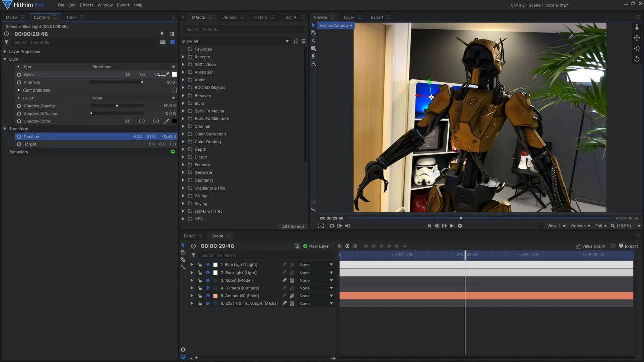Open the Effects list options menu icon
The width and height of the screenshot is (644, 362).
pos(303,41)
